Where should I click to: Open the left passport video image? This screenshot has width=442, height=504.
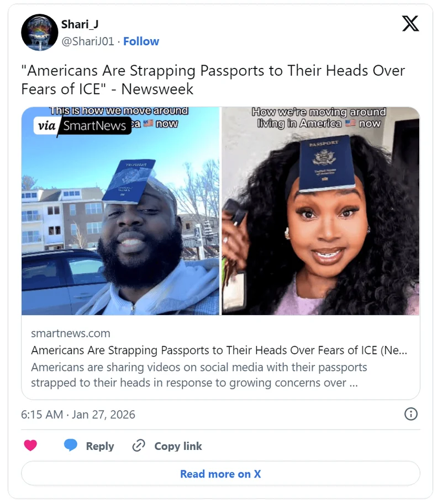[120, 211]
